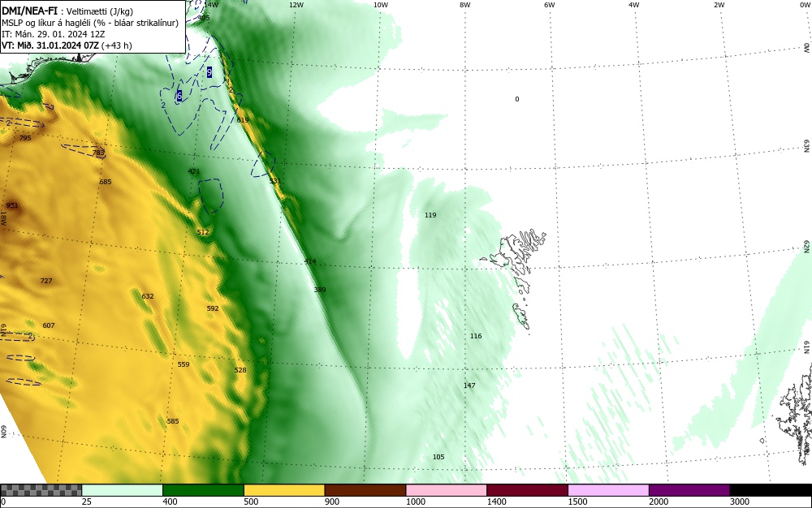Click the map value '147'

(469, 385)
